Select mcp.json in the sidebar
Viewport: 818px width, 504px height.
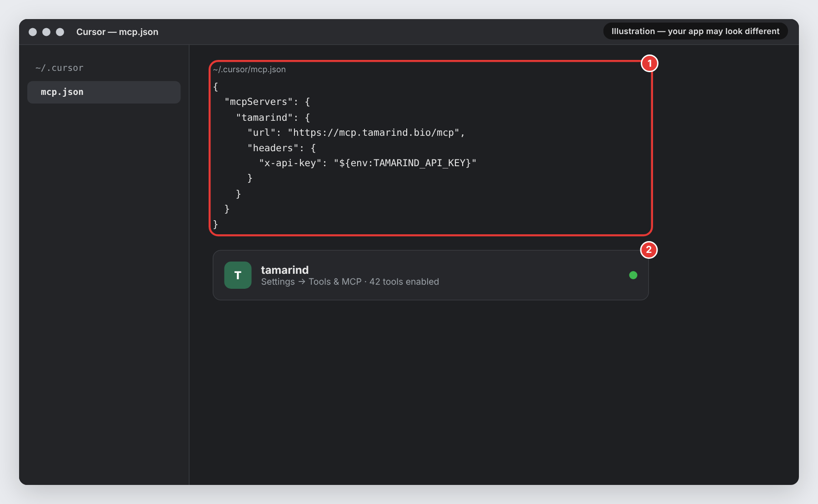point(104,92)
